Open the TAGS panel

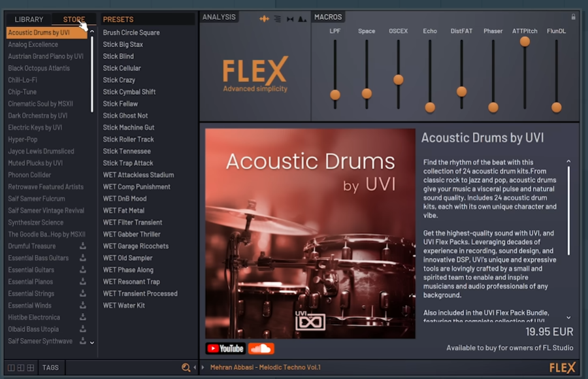pos(50,368)
